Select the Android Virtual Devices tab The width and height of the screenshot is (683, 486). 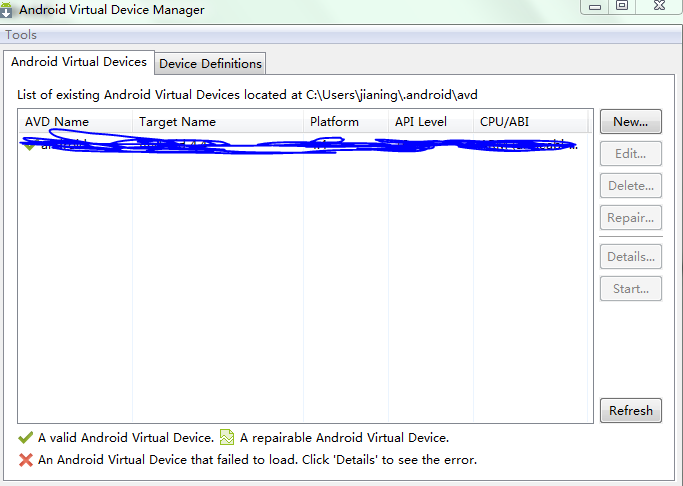[x=79, y=62]
